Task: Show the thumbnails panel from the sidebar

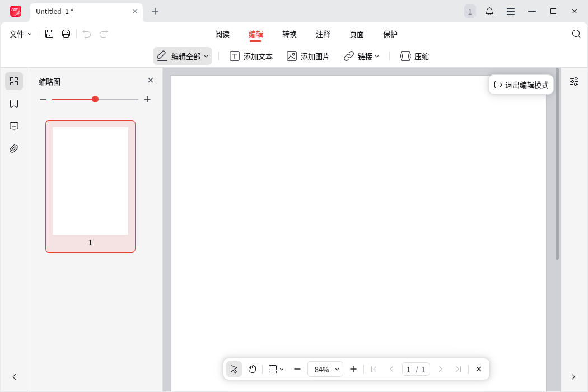Action: click(x=14, y=81)
